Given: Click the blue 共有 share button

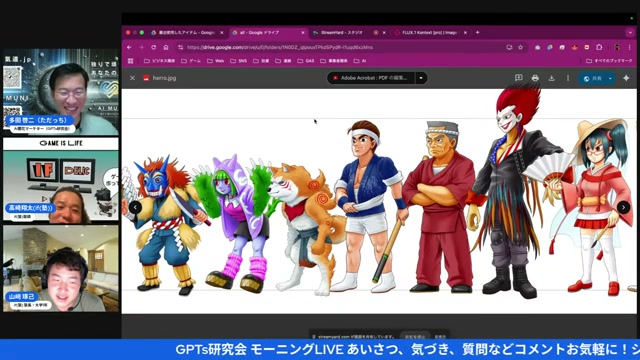Looking at the screenshot, I should (593, 78).
